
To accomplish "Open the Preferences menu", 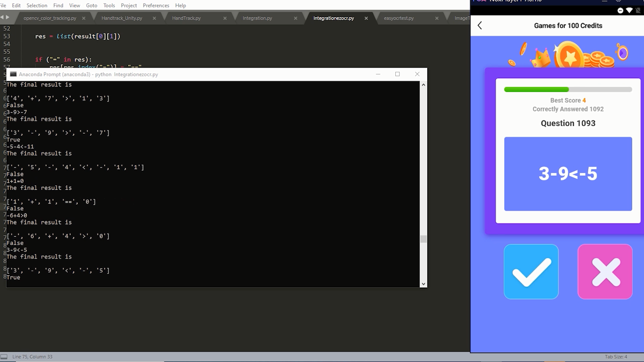I will click(156, 5).
